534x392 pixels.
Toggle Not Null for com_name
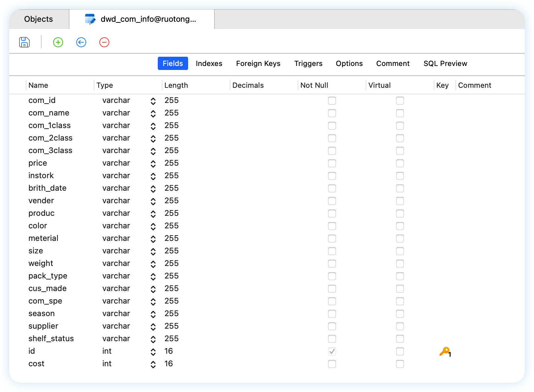332,113
